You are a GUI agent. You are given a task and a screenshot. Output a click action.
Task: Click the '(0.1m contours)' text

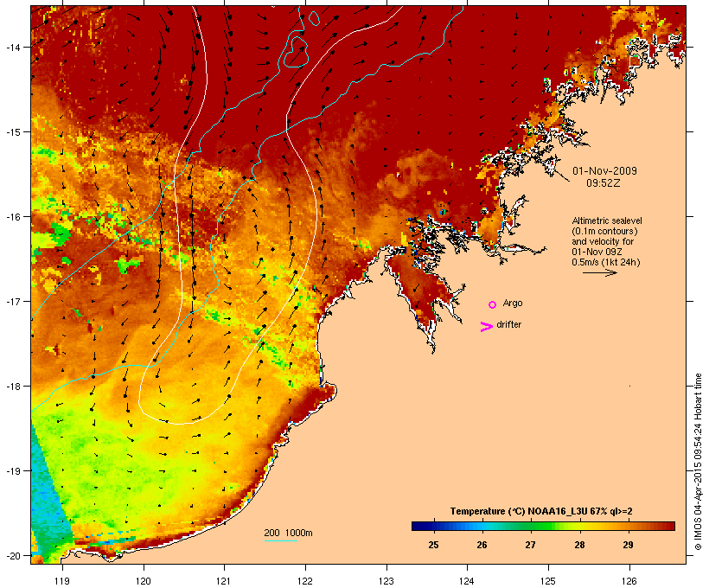click(x=604, y=231)
